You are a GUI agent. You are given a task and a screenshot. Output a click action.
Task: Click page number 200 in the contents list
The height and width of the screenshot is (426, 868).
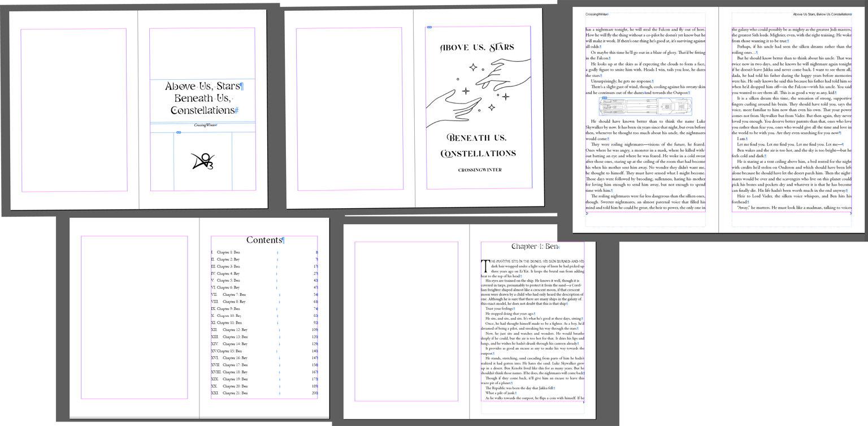[315, 393]
